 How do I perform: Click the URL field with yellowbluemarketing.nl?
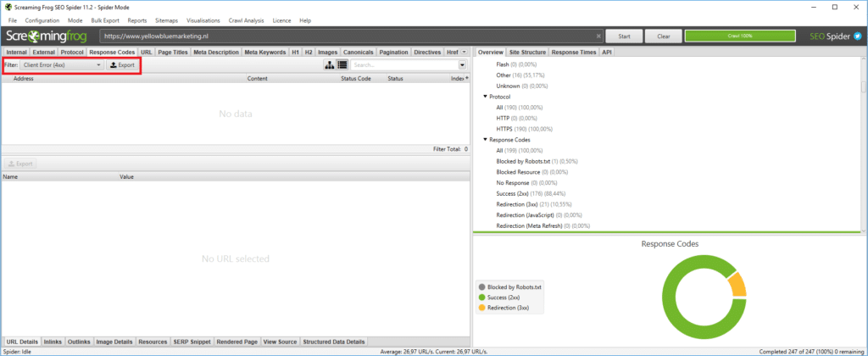352,36
